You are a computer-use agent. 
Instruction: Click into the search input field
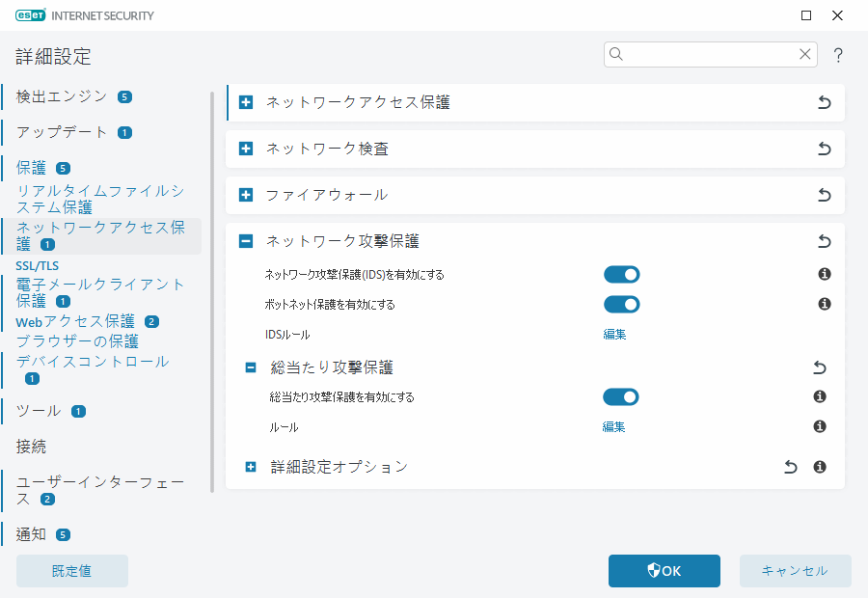pyautogui.click(x=709, y=54)
